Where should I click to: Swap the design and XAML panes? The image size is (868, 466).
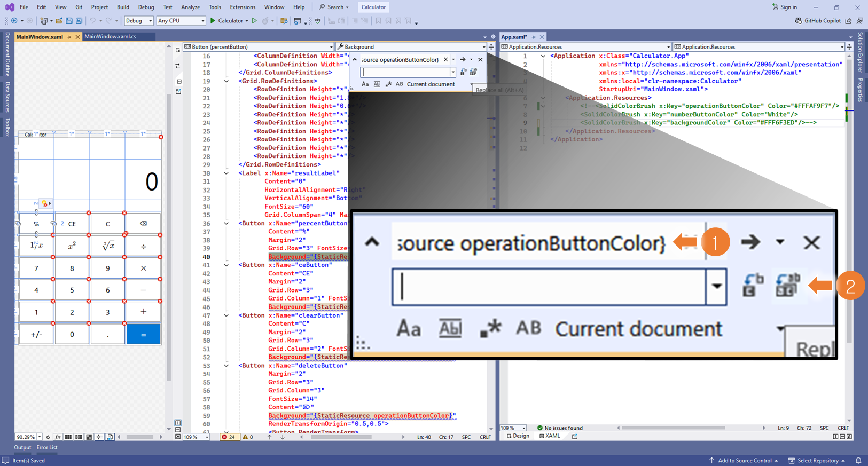click(178, 66)
